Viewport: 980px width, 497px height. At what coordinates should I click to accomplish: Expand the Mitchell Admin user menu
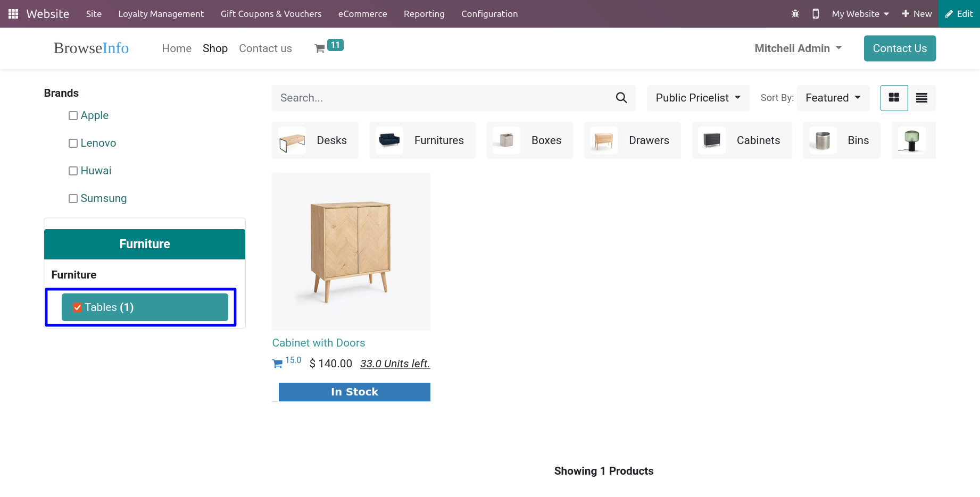[x=798, y=48]
